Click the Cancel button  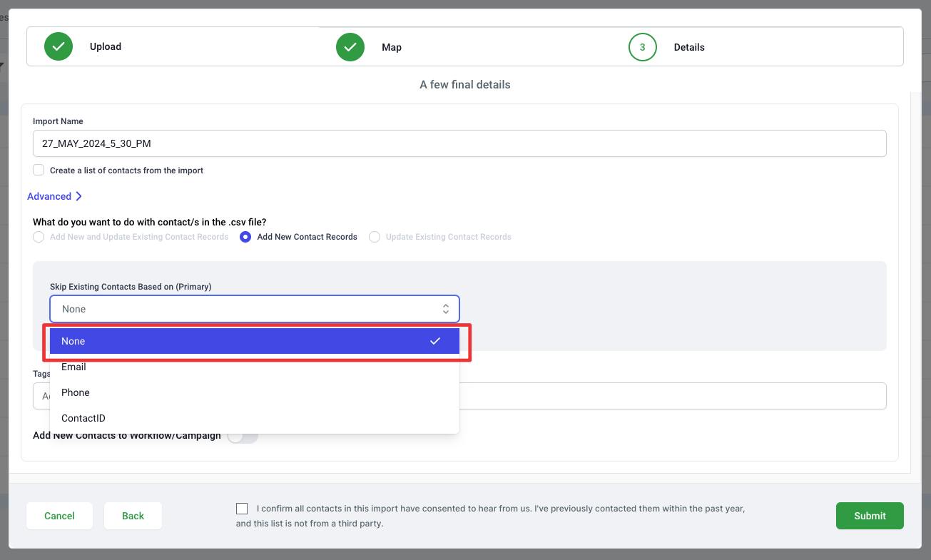[59, 516]
